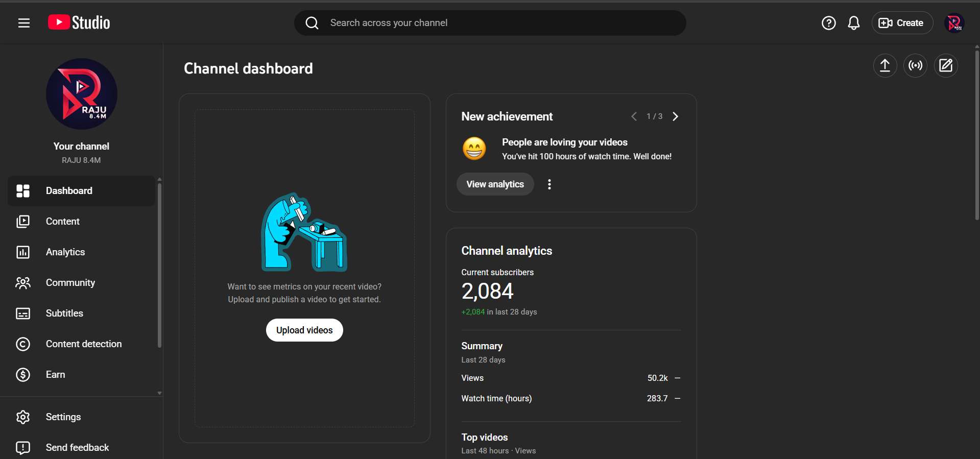Click the YouTube Studio logo
This screenshot has height=459, width=980.
[x=79, y=22]
